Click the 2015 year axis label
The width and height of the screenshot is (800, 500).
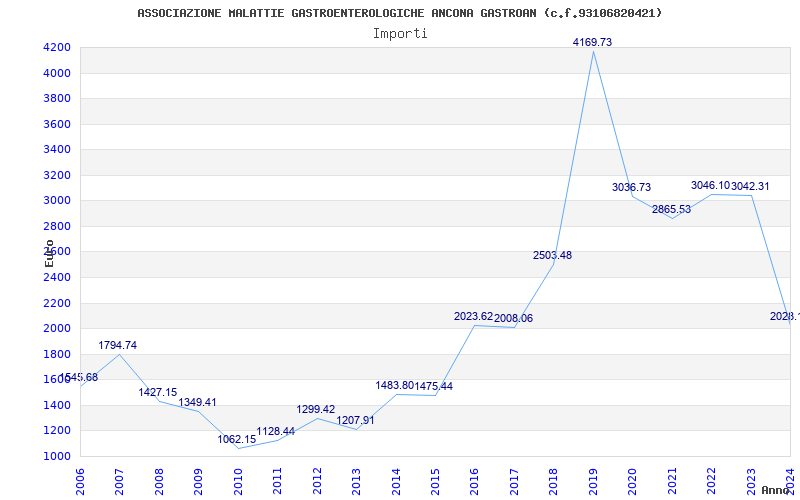tap(435, 482)
